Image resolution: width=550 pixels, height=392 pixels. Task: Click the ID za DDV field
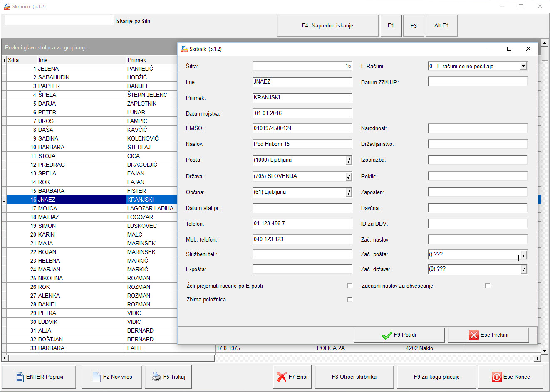click(x=478, y=224)
